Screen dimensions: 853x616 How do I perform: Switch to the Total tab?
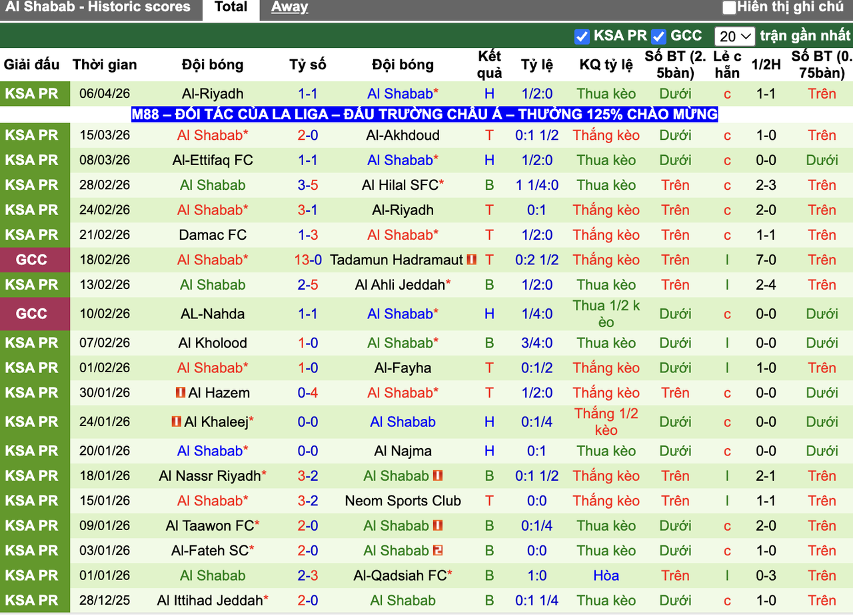(x=231, y=8)
